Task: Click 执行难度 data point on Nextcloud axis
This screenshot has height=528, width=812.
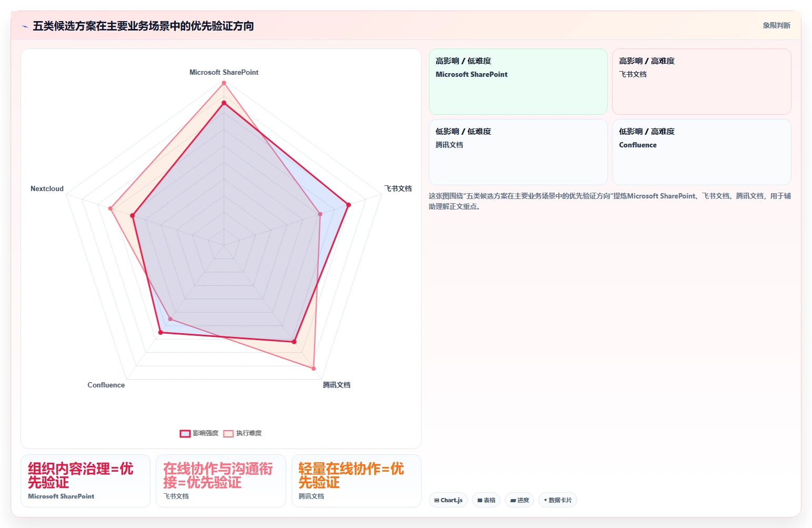Action: (111, 208)
